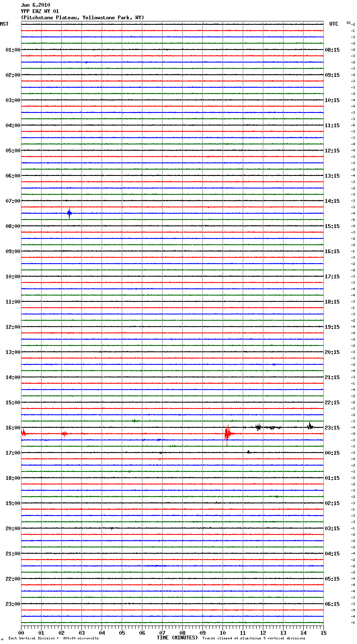
Task: Select the 21:00 MST time label
Action: tap(13, 554)
